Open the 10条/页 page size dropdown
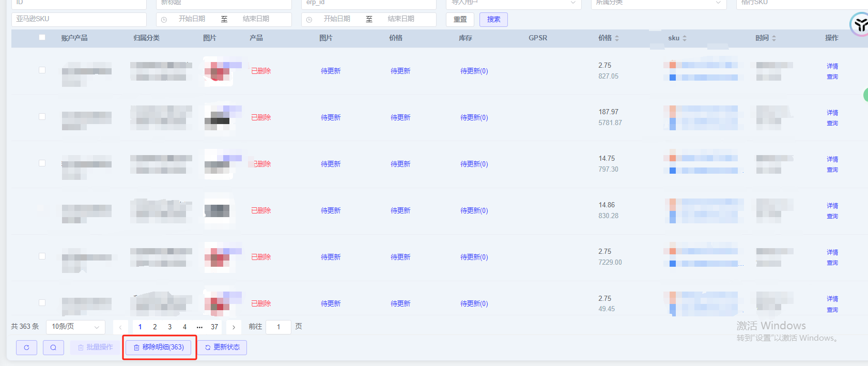 pos(75,327)
